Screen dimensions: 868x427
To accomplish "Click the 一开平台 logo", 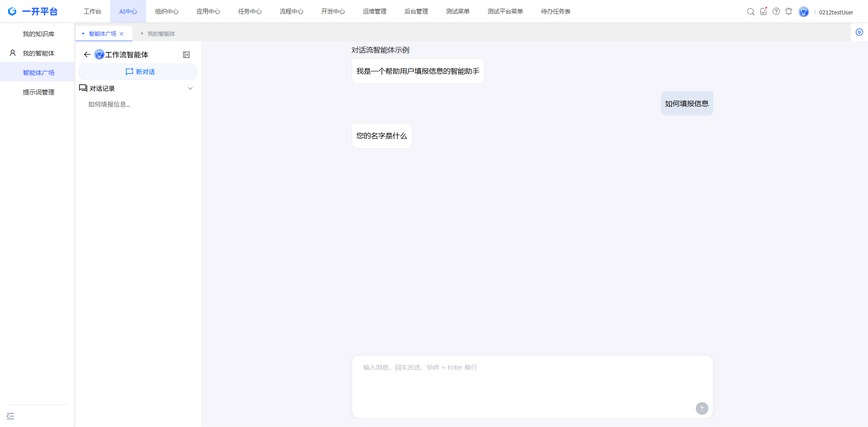I will pyautogui.click(x=33, y=11).
